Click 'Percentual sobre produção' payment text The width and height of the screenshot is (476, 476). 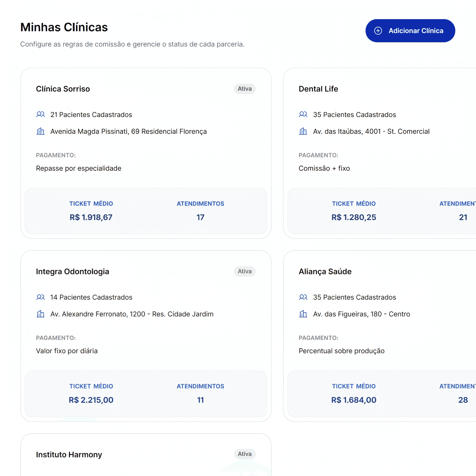[341, 351]
